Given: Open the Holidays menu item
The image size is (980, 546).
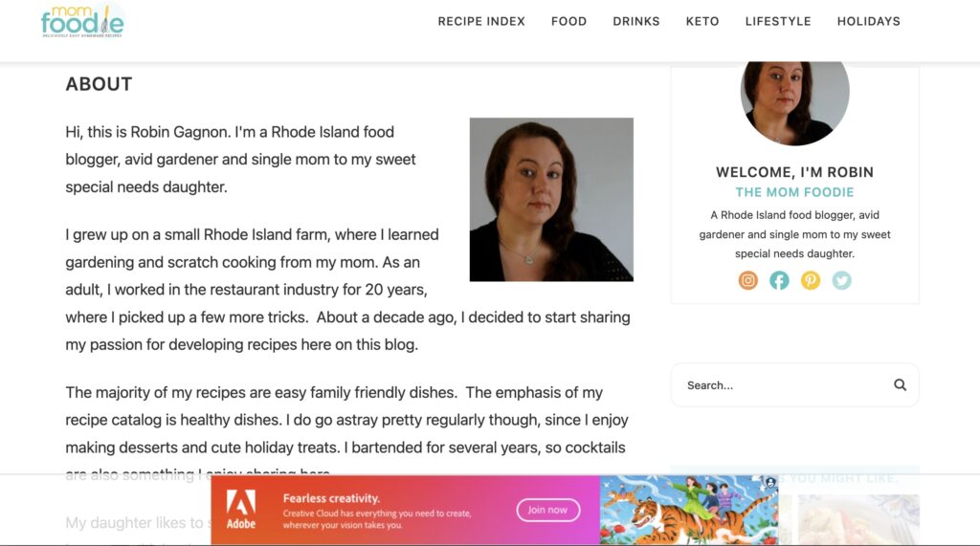Looking at the screenshot, I should (868, 21).
